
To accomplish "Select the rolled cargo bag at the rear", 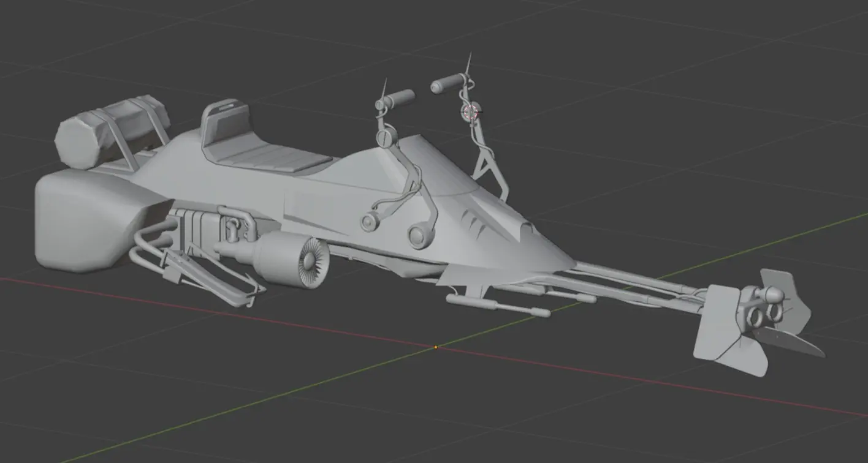I will (111, 131).
